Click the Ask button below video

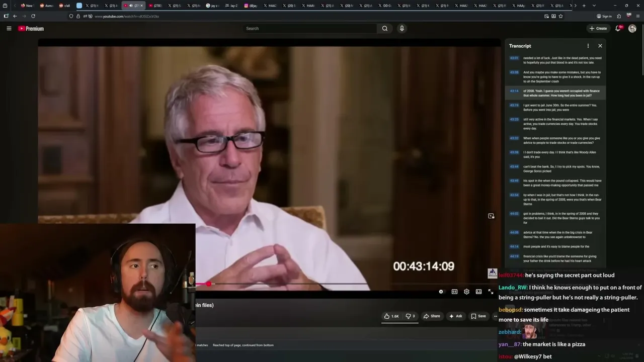[x=455, y=316]
